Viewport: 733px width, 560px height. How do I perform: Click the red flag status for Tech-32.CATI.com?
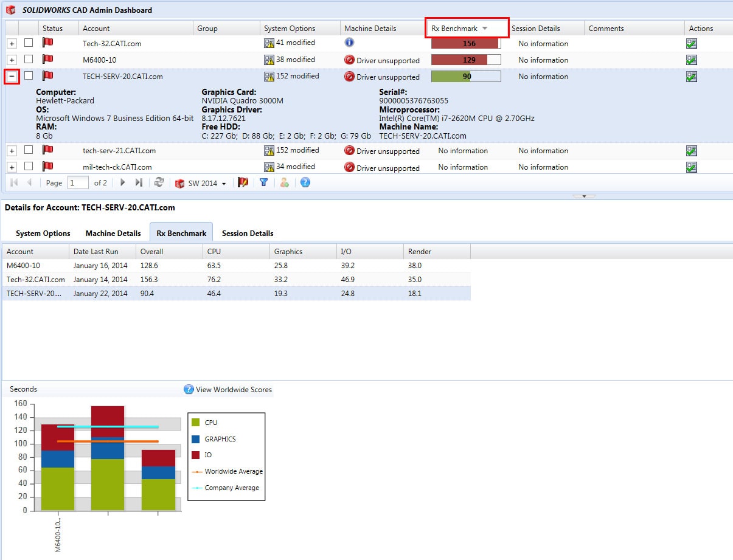47,43
